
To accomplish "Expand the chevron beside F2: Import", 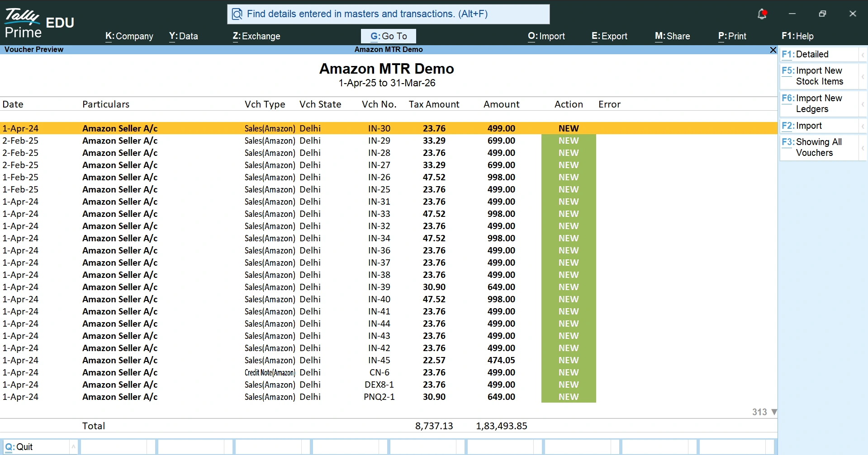I will point(863,125).
